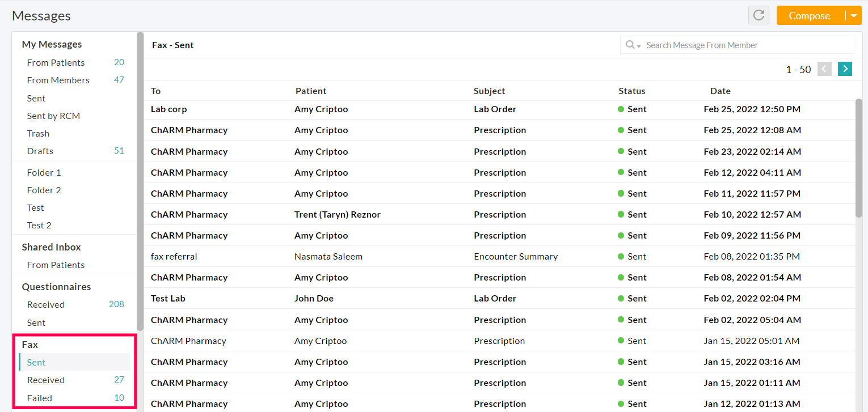The image size is (868, 412).
Task: Go to next page of faxes
Action: (845, 69)
